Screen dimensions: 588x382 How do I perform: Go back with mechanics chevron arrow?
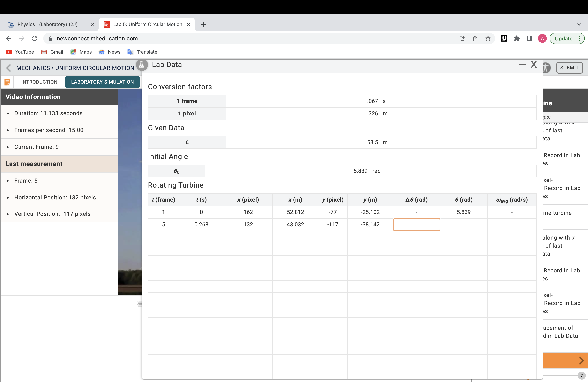tap(9, 68)
